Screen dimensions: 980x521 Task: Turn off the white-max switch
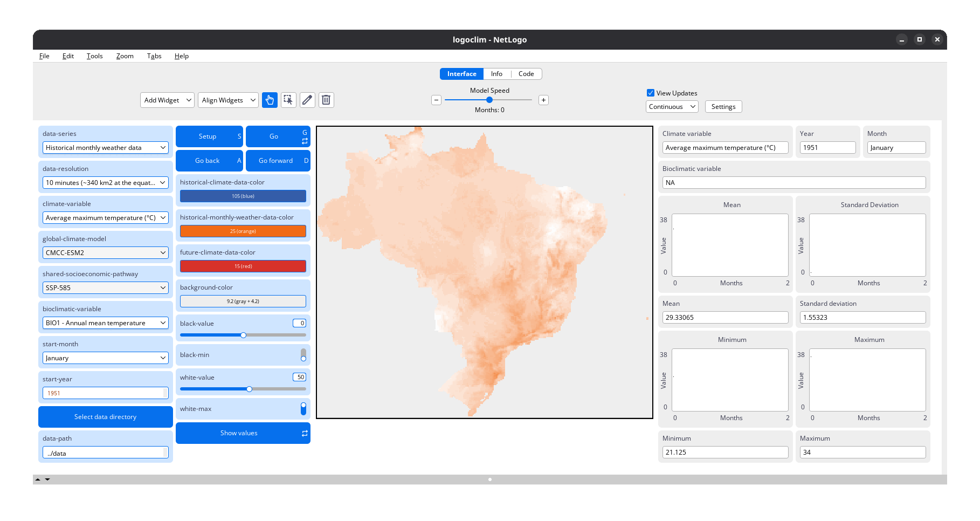tap(303, 409)
